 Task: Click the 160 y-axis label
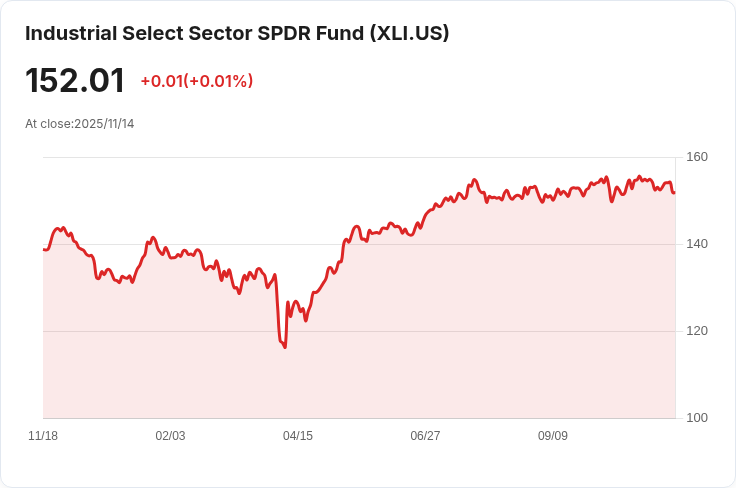click(697, 157)
